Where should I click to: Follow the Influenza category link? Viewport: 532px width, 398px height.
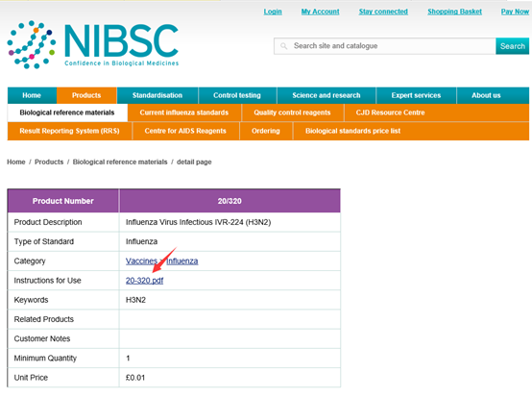pyautogui.click(x=182, y=261)
